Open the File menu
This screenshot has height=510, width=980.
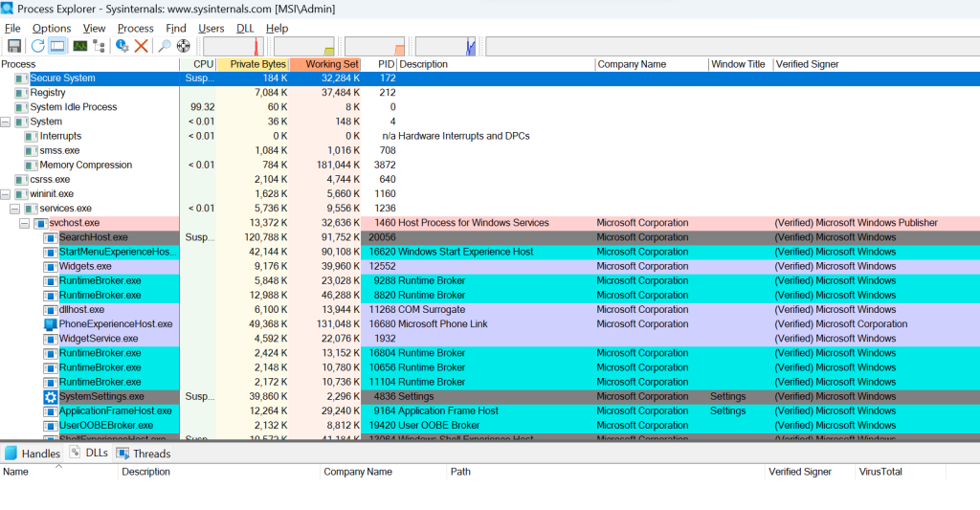(x=12, y=28)
